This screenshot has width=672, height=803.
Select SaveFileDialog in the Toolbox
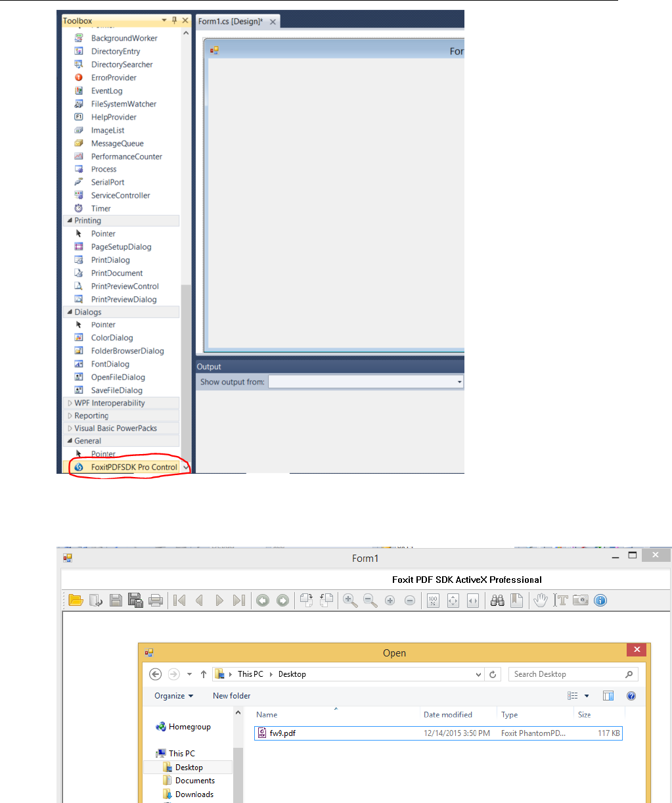(x=117, y=390)
